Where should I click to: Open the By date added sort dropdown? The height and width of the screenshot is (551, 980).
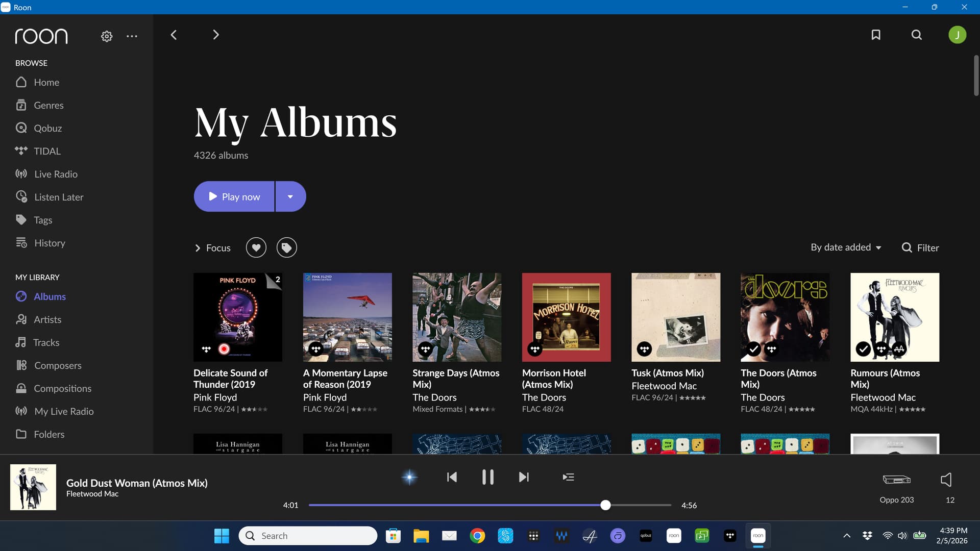[x=846, y=247]
